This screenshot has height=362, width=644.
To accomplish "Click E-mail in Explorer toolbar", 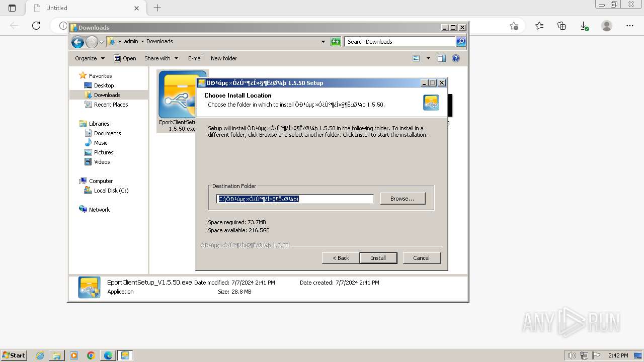I will click(195, 58).
